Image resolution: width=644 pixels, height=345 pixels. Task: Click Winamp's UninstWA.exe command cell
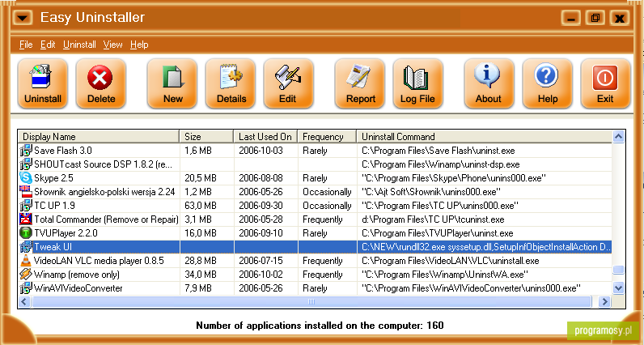point(445,275)
